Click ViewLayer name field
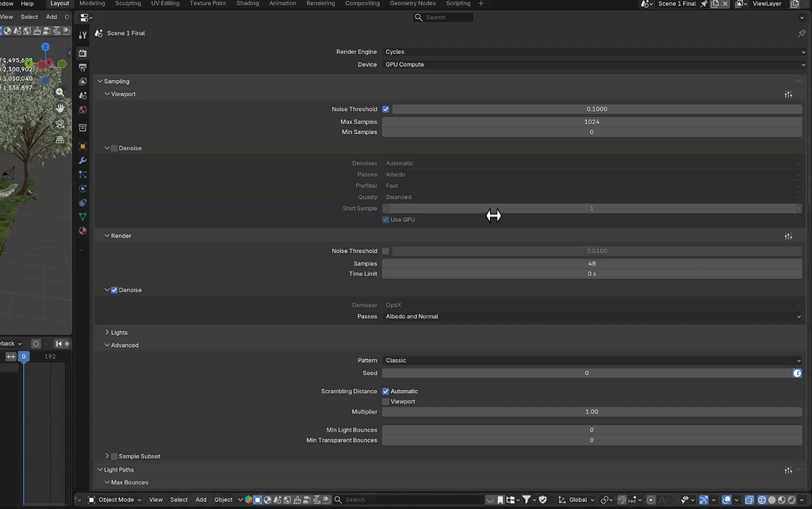Screen dimensions: 812x509 (767, 4)
